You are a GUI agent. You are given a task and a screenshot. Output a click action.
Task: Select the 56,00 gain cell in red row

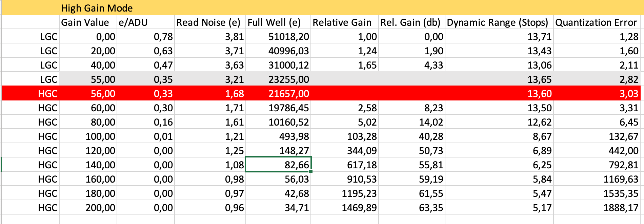pyautogui.click(x=88, y=93)
